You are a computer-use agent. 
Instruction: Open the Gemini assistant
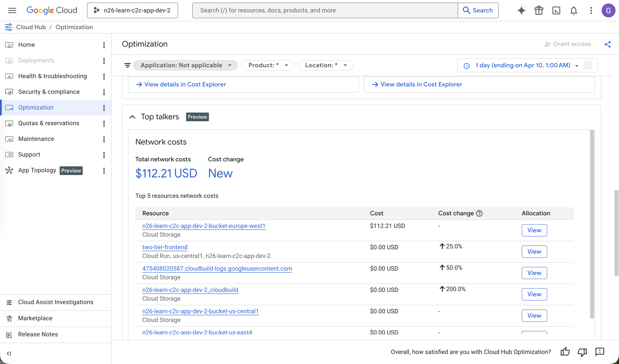521,10
